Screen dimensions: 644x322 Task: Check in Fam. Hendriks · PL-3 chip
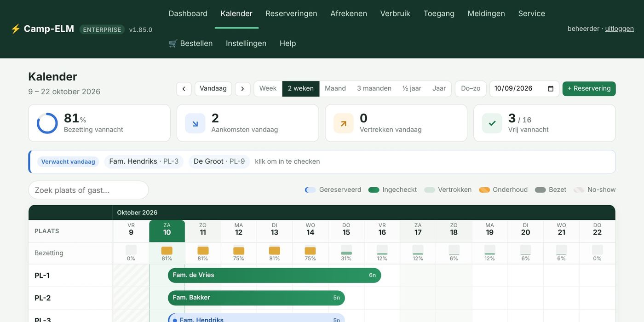pos(144,161)
